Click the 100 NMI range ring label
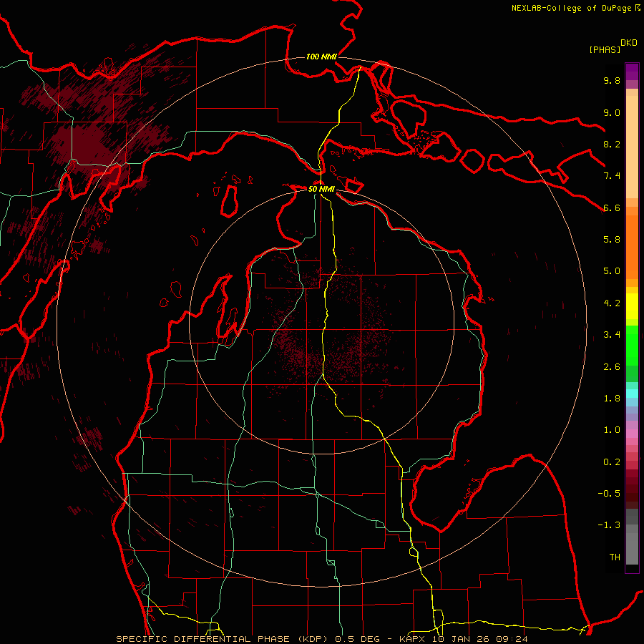 pos(321,57)
